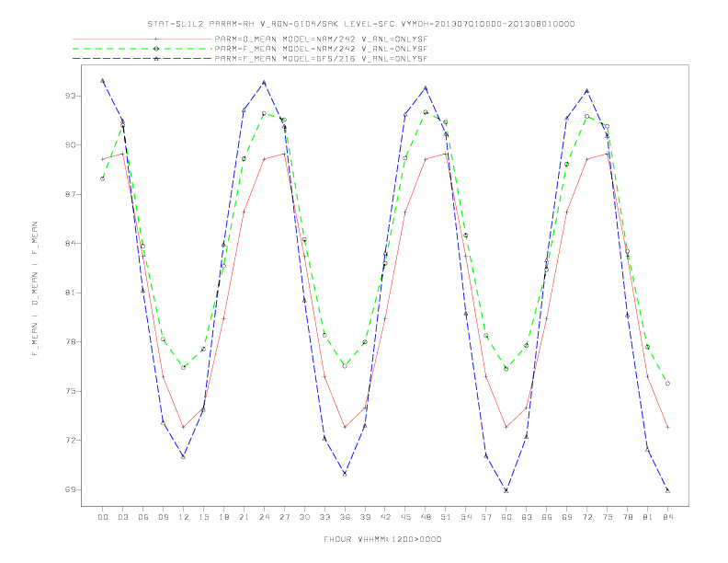The image size is (728, 563).
Task: Click x-axis tick label 81
Action: pos(647,517)
